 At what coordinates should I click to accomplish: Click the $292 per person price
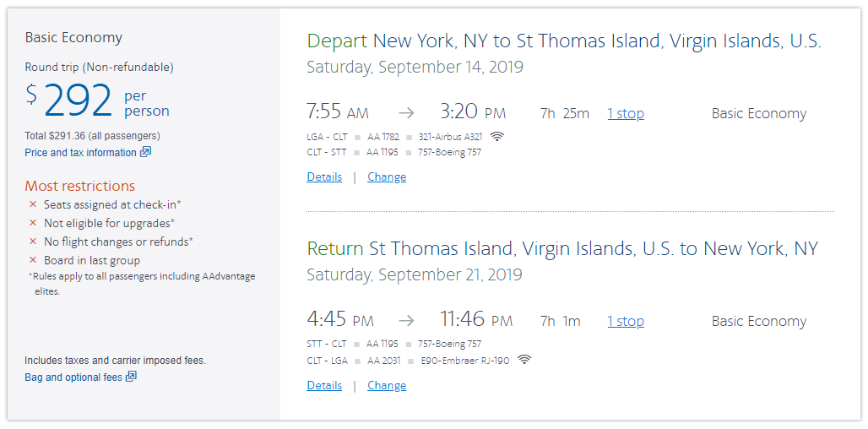pos(78,101)
